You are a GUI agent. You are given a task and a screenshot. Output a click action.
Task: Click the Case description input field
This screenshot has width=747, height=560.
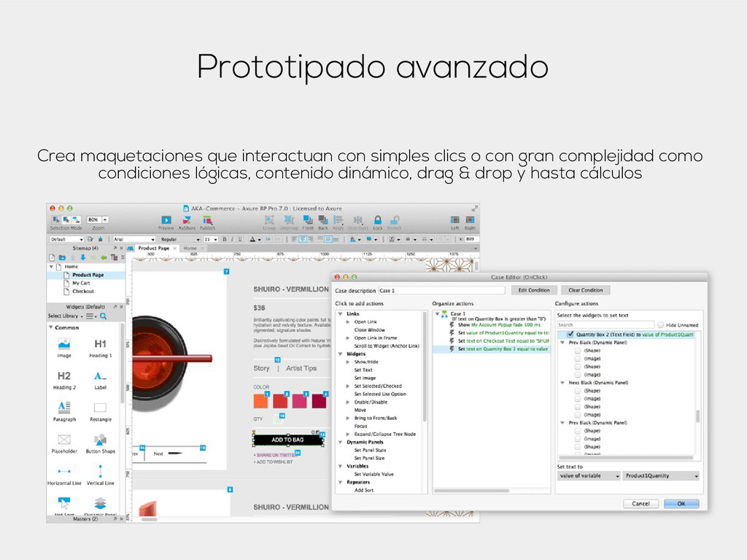pos(441,290)
